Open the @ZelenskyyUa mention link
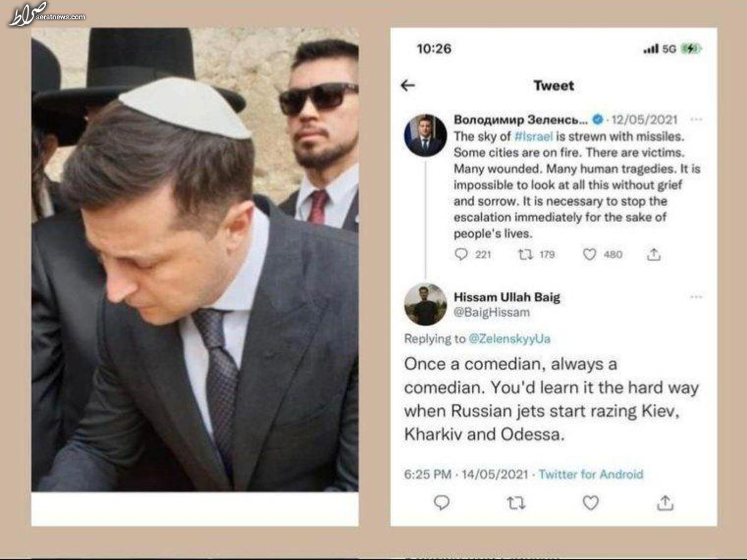Image resolution: width=747 pixels, height=560 pixels. (510, 339)
